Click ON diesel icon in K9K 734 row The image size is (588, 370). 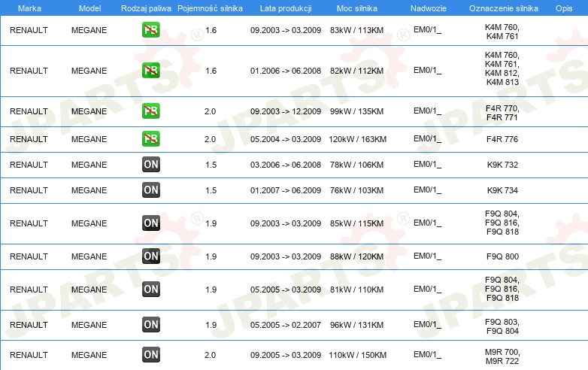pyautogui.click(x=151, y=190)
